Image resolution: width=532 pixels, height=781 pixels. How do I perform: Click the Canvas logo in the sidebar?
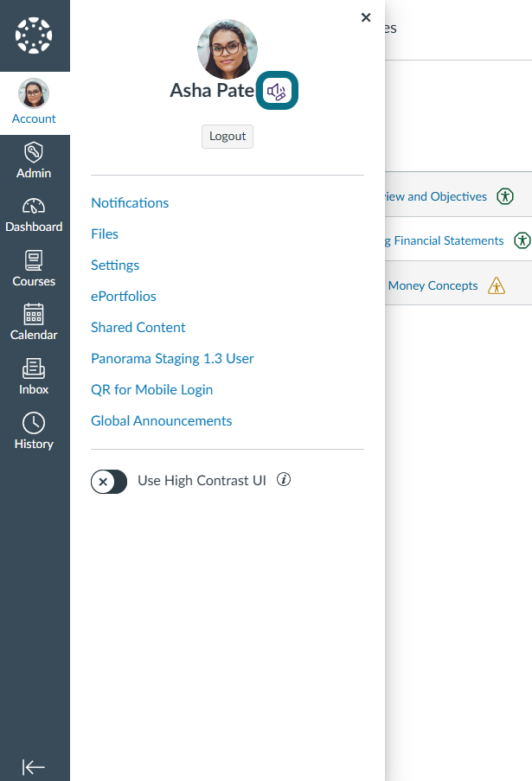tap(34, 35)
